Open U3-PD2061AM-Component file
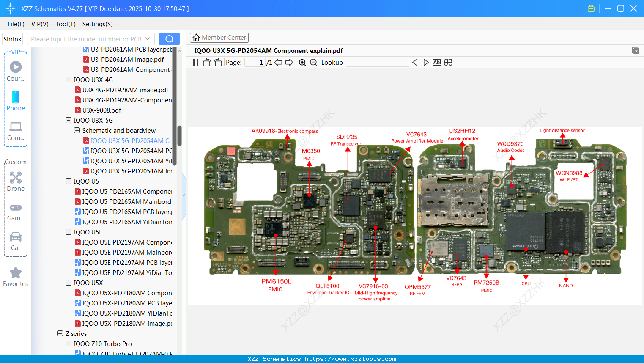This screenshot has width=644, height=363. click(130, 69)
